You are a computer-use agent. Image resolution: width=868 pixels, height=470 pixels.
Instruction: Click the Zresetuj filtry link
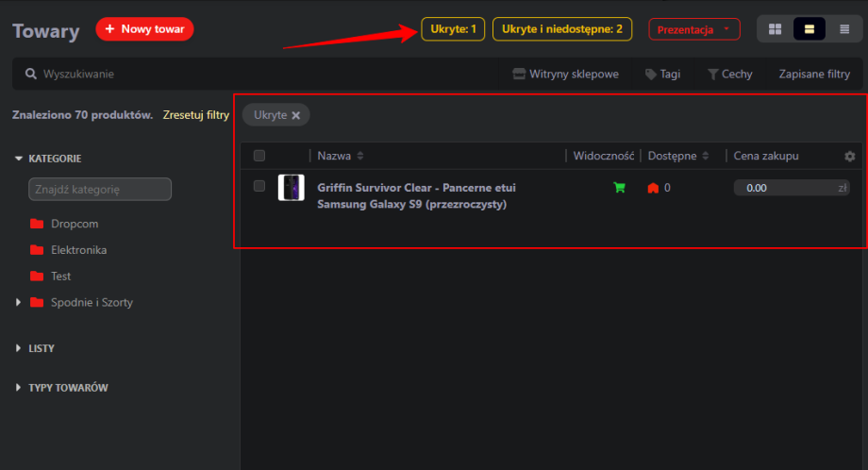[x=195, y=115]
